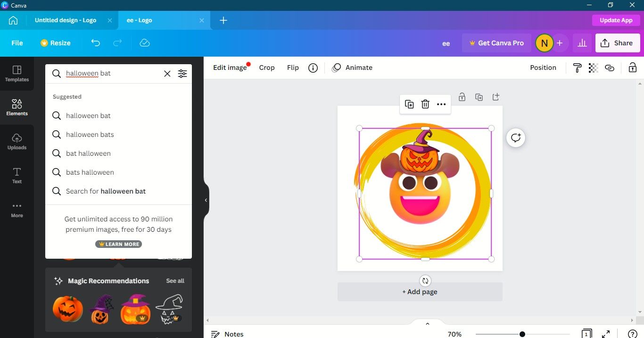Screen dimensions: 644x338
Task: Choose the 'bat halloween' suggestion
Action: pyautogui.click(x=118, y=153)
